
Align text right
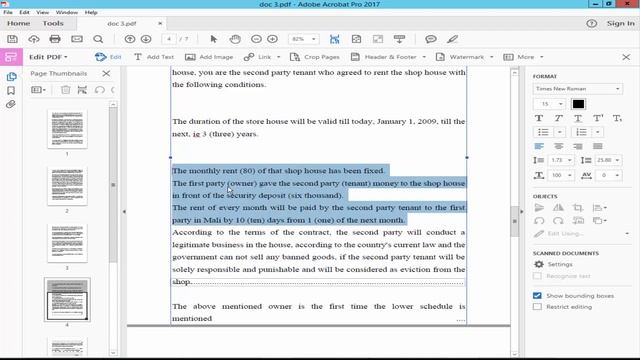(x=578, y=146)
